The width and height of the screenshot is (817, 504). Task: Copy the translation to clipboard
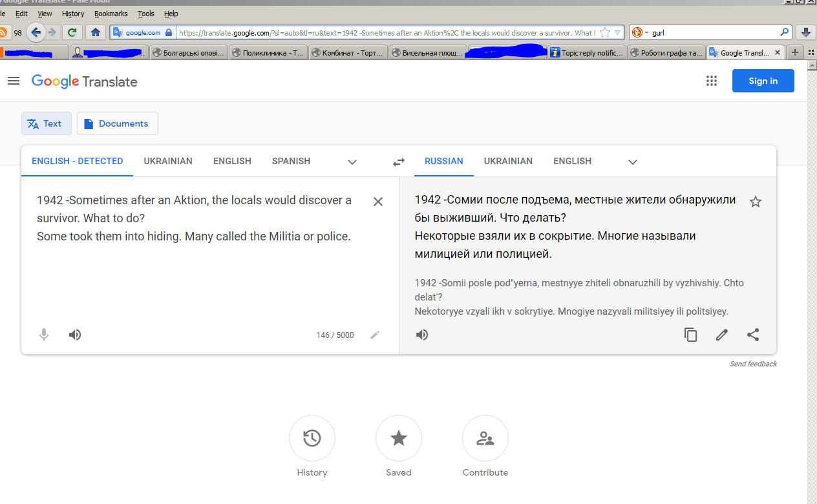point(691,335)
